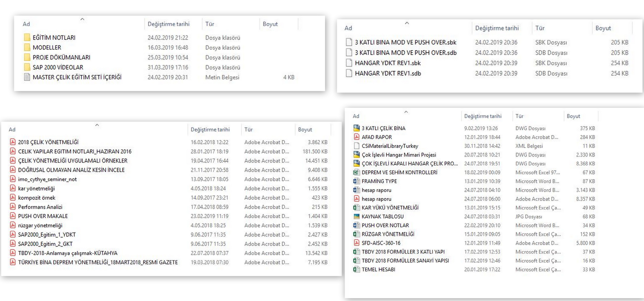The image size is (644, 301).
Task: Open the PROJE DÖKÜMANLARI folder icon
Action: pos(27,57)
